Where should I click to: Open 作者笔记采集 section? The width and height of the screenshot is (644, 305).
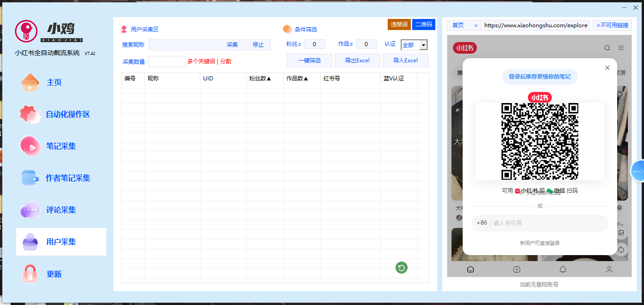click(x=68, y=178)
